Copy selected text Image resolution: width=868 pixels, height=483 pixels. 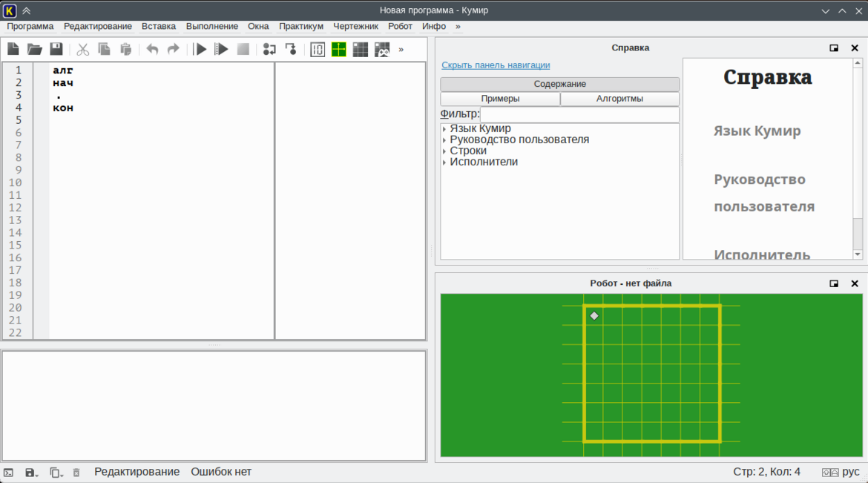pos(104,49)
